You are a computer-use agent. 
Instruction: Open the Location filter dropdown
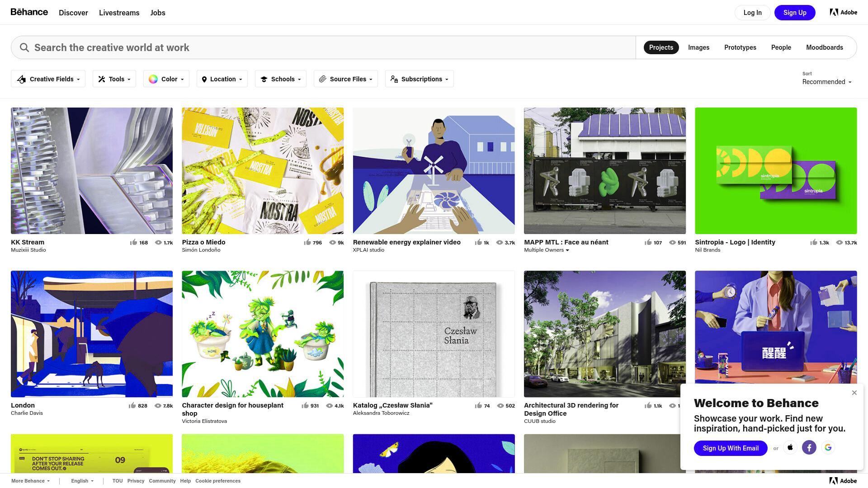click(222, 79)
